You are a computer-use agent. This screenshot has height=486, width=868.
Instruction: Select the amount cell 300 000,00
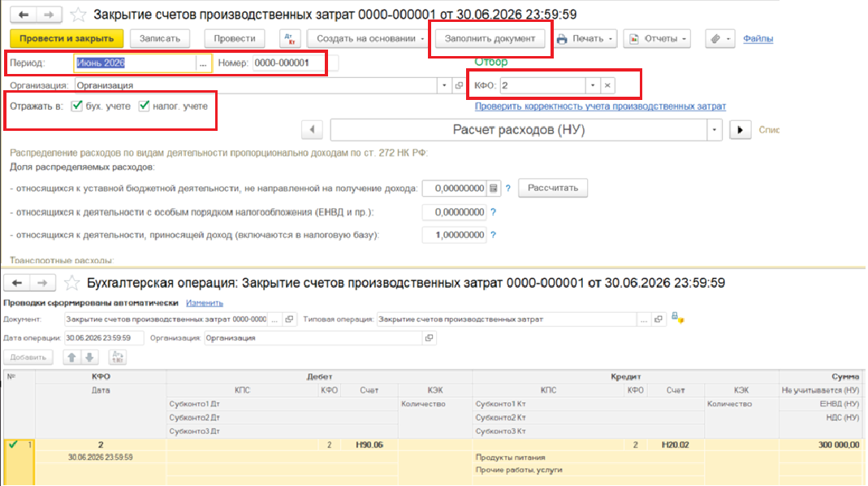[x=822, y=445]
